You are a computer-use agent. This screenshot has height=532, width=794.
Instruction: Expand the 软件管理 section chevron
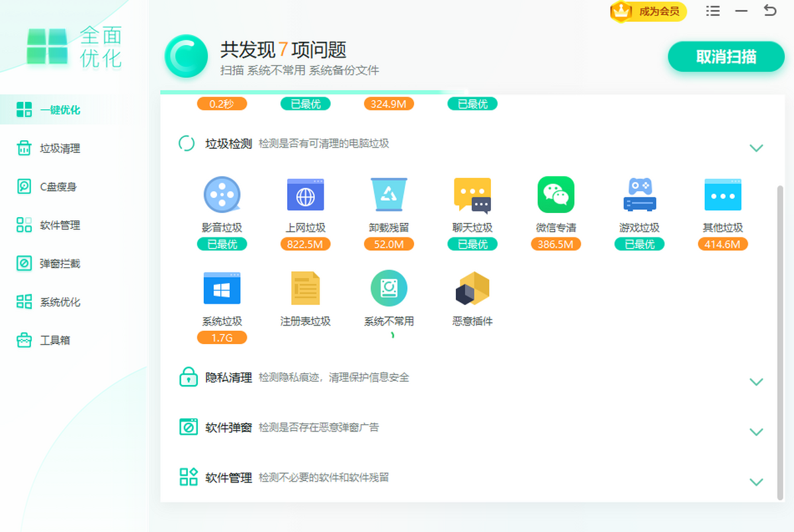point(756,482)
